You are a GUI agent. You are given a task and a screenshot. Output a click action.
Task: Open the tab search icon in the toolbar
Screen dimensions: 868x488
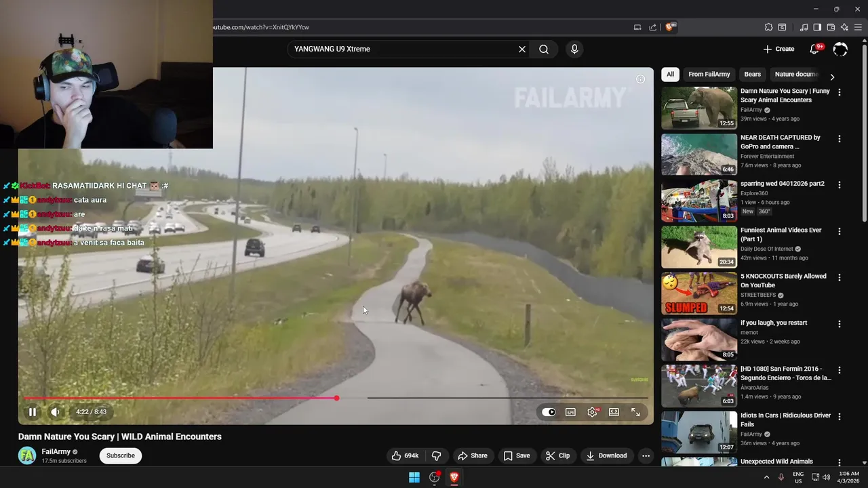782,27
